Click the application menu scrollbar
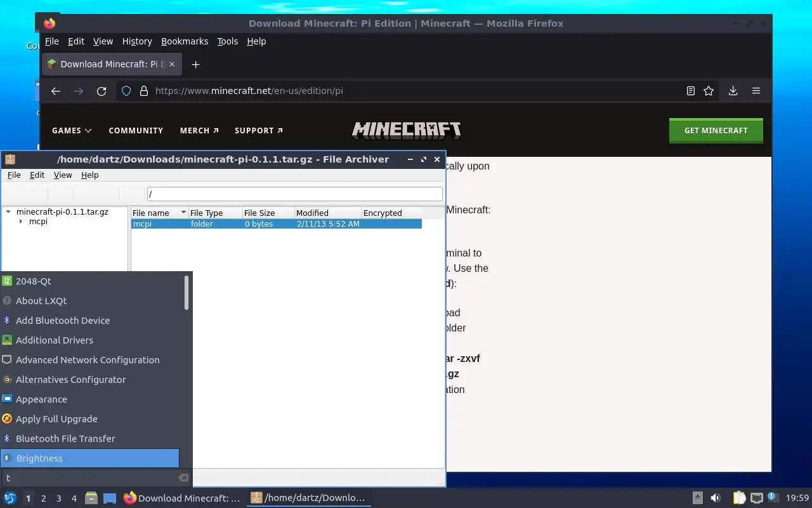 [187, 293]
